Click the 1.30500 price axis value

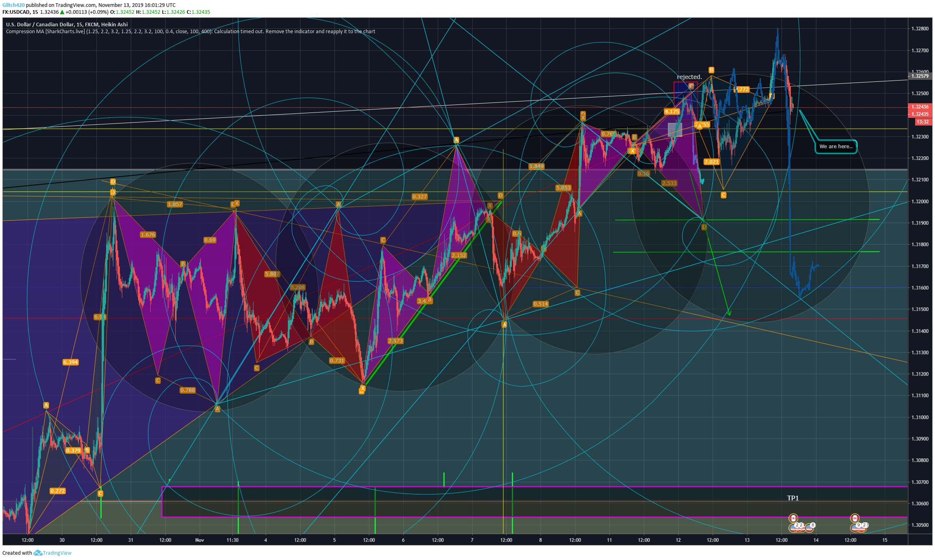pyautogui.click(x=920, y=525)
